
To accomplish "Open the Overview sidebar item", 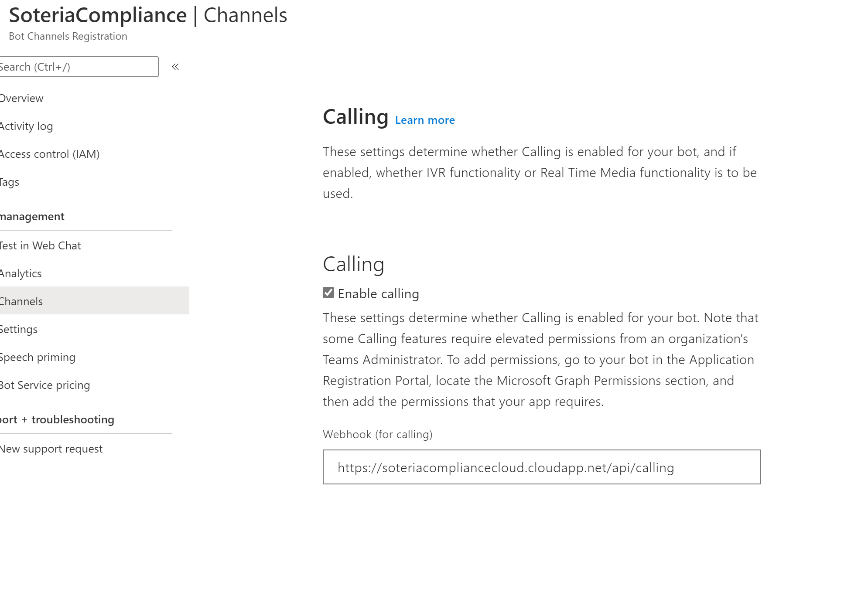I will (22, 98).
